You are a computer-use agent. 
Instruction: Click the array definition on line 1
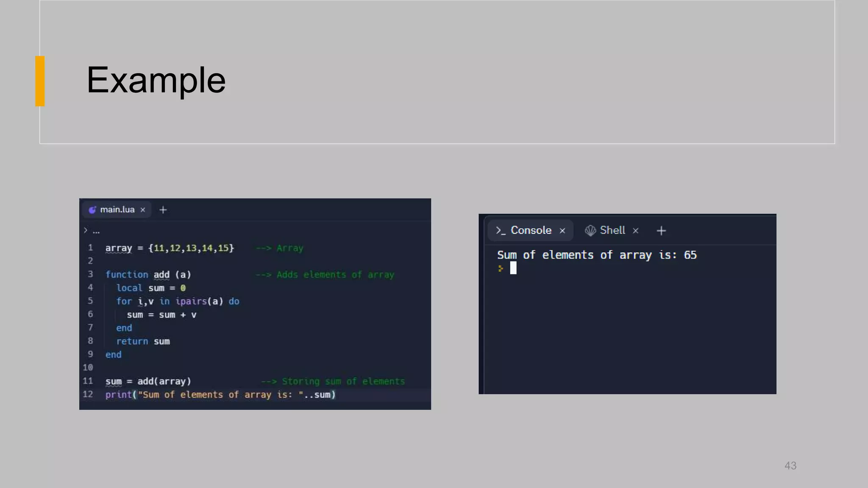[x=170, y=248]
